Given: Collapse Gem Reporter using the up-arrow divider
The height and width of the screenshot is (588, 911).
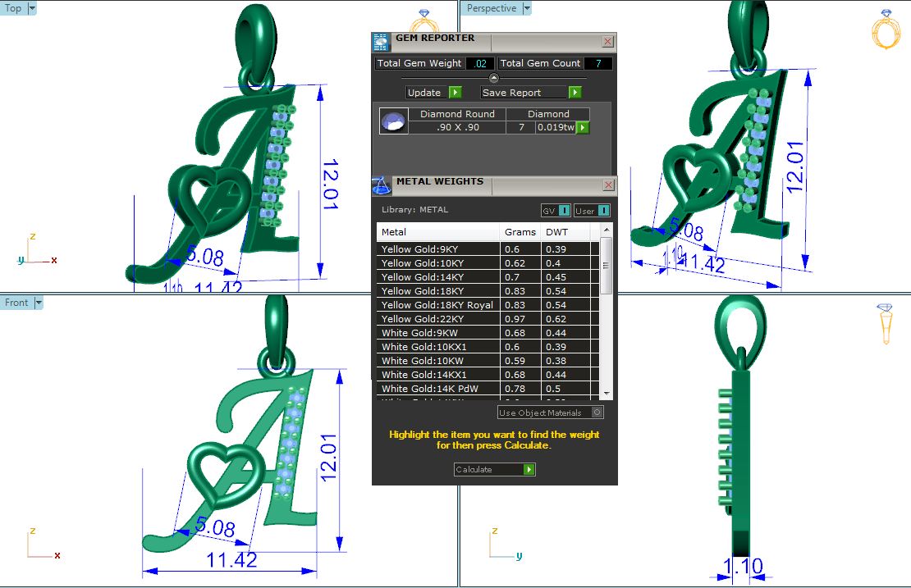Looking at the screenshot, I should (494, 78).
